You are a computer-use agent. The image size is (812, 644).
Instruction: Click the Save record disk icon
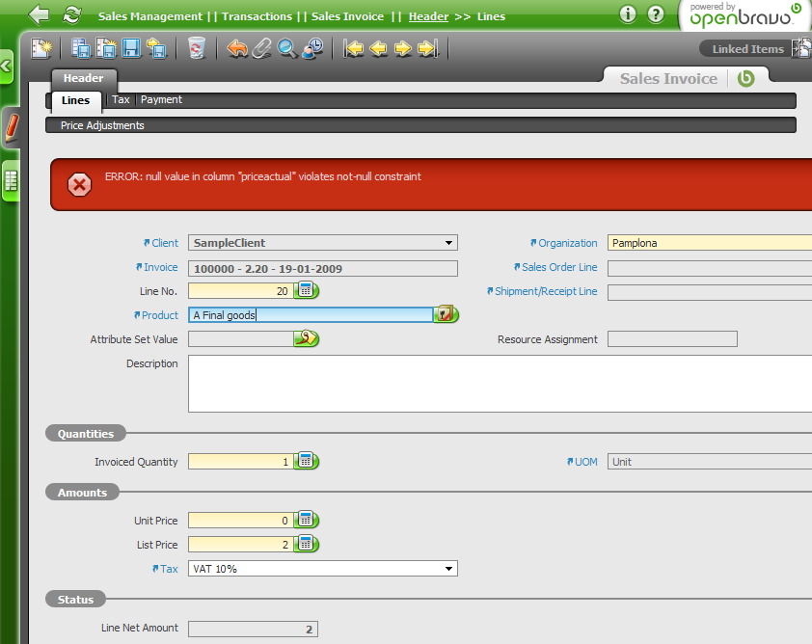tap(131, 47)
